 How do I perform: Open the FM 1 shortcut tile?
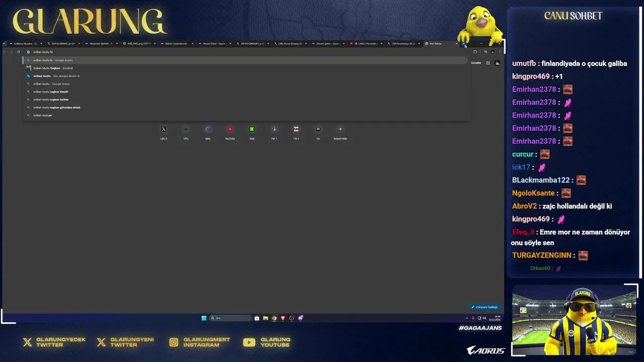274,132
